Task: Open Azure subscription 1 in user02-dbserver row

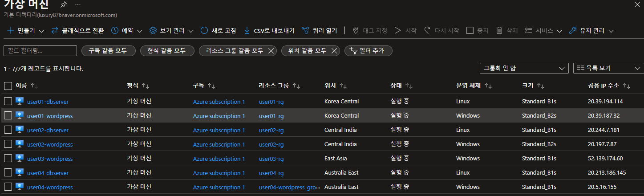Action: tap(219, 130)
